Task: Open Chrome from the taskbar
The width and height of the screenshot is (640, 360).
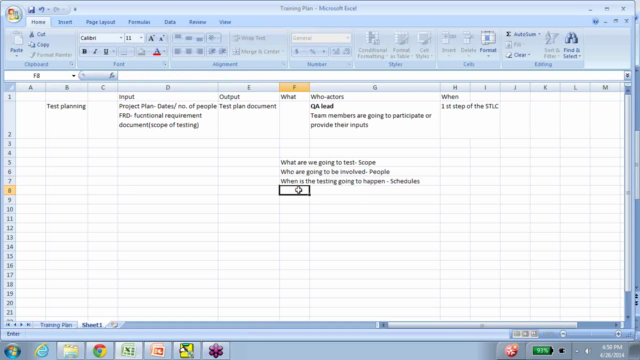Action: click(x=99, y=351)
